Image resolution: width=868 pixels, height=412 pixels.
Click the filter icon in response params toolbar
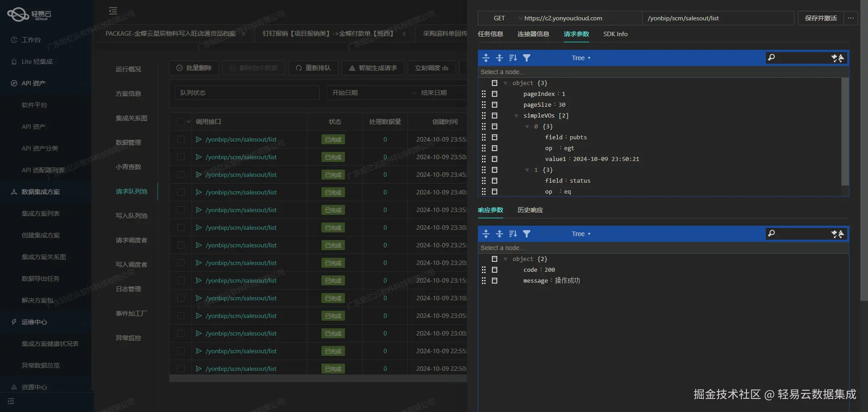[527, 234]
